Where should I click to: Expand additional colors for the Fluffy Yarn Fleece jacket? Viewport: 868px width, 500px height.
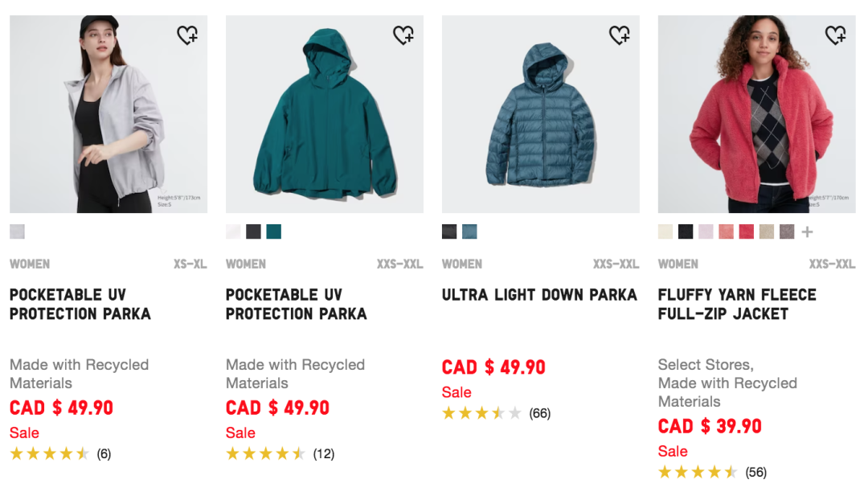pos(808,232)
